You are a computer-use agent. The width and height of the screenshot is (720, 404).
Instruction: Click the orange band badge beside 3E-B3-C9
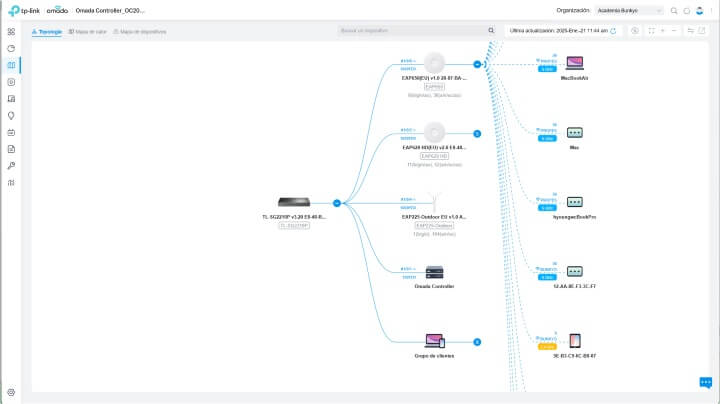coord(547,347)
